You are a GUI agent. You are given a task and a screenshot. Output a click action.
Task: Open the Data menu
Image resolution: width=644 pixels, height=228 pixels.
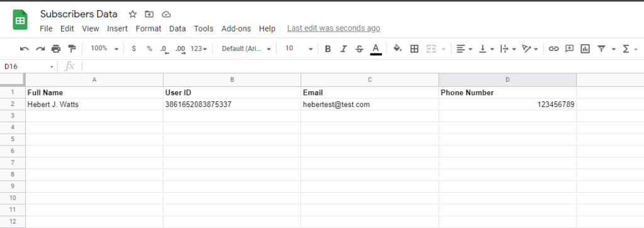(x=177, y=28)
